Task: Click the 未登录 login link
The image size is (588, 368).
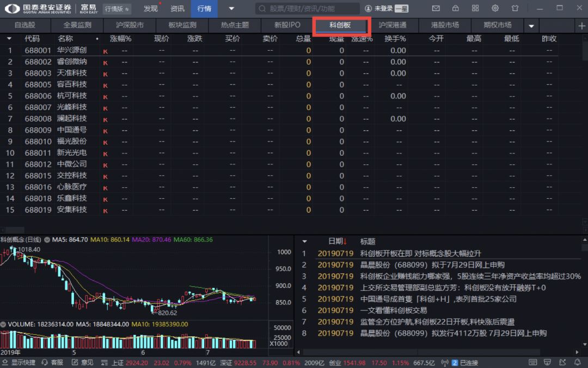Action: click(x=384, y=9)
